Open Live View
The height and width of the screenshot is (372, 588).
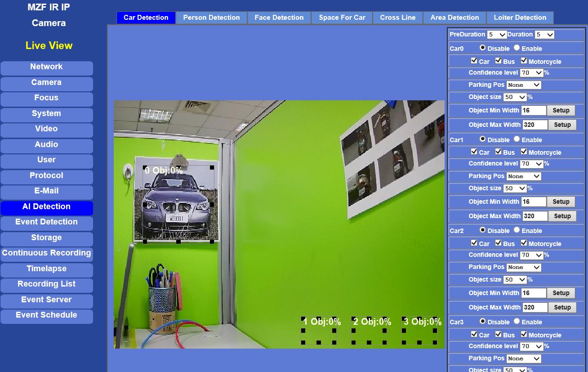(49, 45)
